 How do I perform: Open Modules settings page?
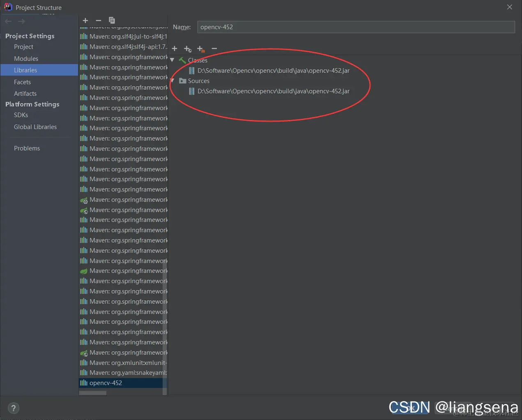point(26,59)
